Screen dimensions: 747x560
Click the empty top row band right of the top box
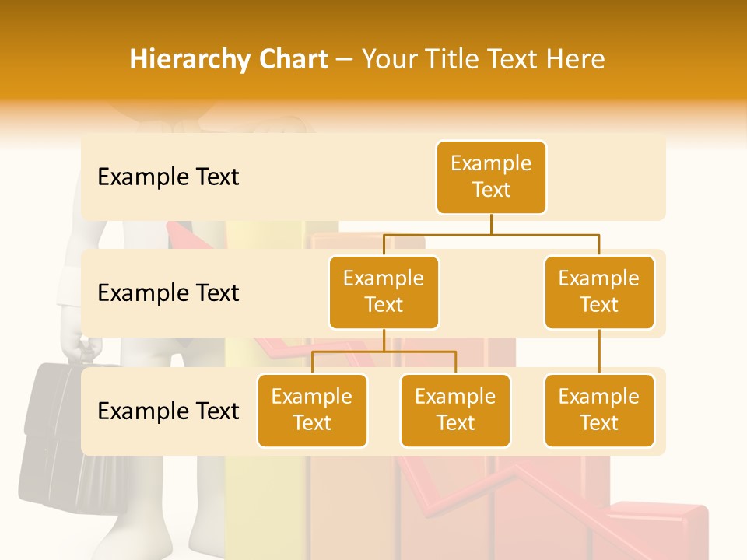pos(605,177)
